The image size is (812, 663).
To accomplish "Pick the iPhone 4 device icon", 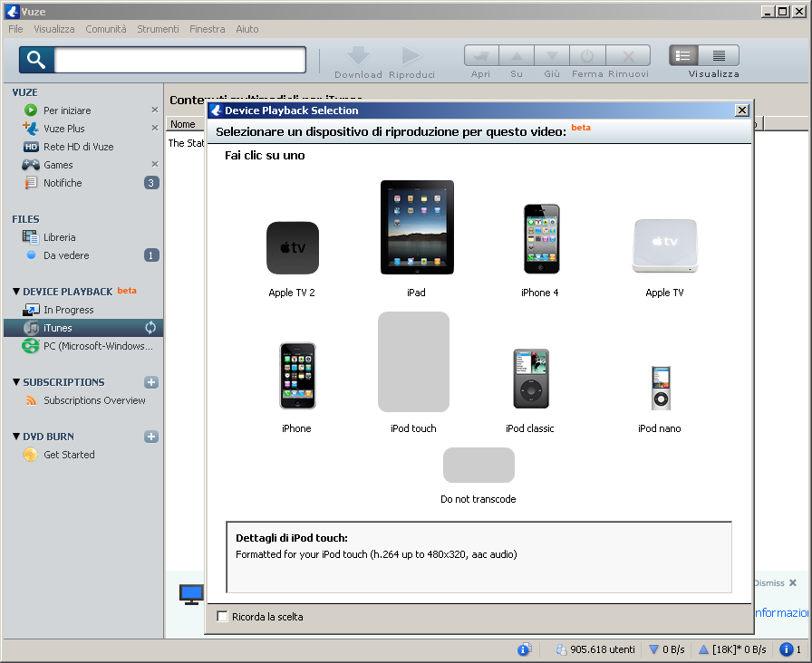I will [x=541, y=238].
